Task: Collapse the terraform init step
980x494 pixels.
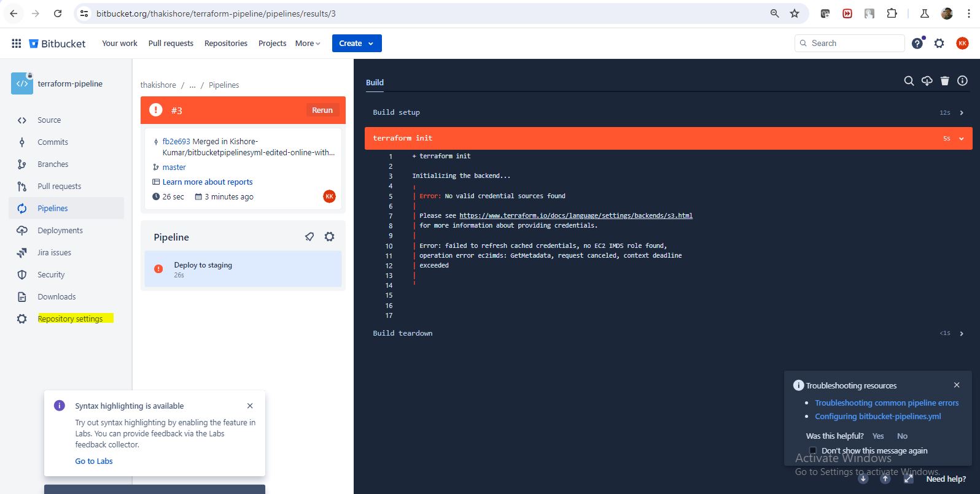Action: click(961, 139)
